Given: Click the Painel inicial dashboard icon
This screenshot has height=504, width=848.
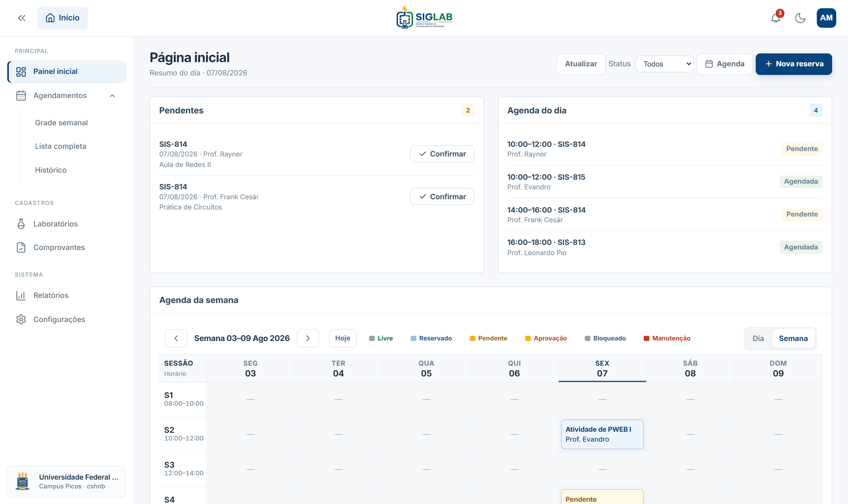Looking at the screenshot, I should coord(21,72).
